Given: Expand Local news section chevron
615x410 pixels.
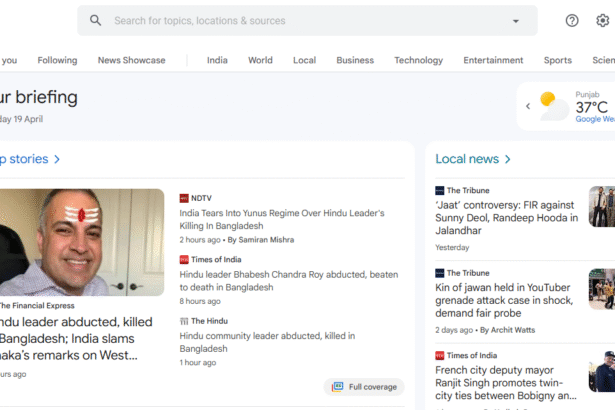Looking at the screenshot, I should tap(508, 159).
